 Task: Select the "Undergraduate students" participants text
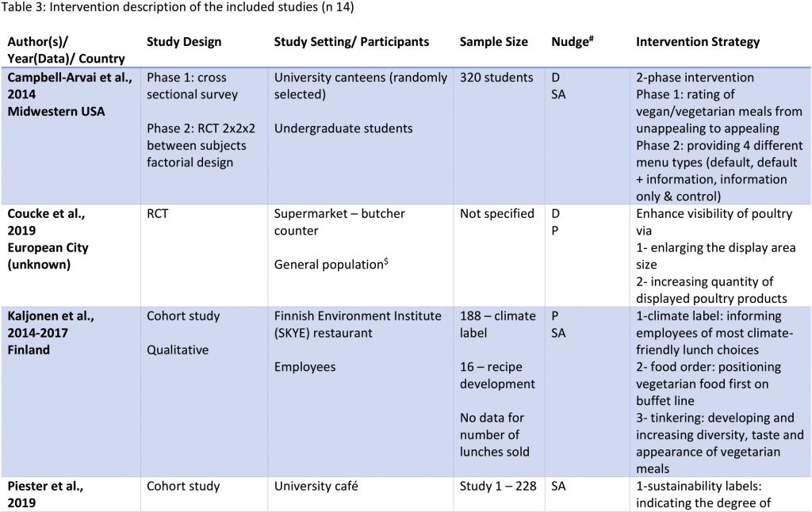tap(343, 128)
